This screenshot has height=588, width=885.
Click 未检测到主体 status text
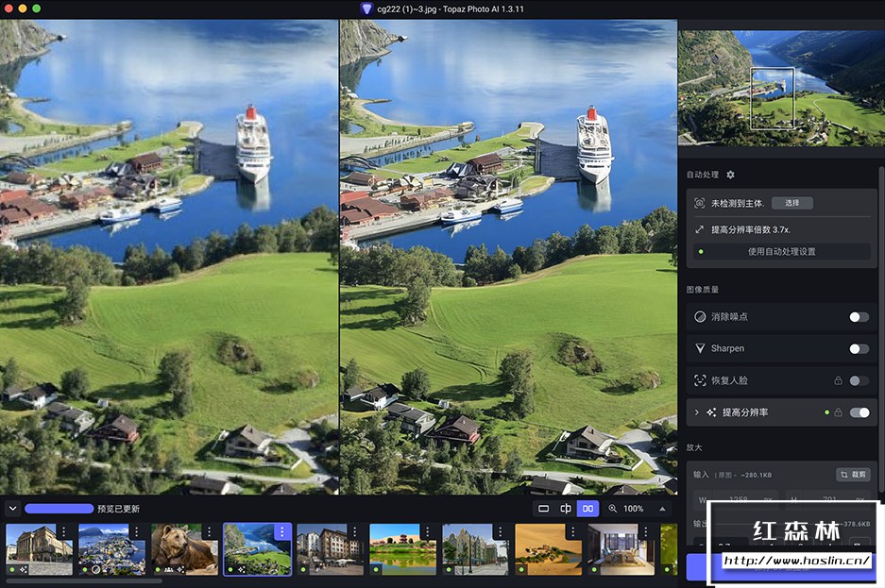738,203
